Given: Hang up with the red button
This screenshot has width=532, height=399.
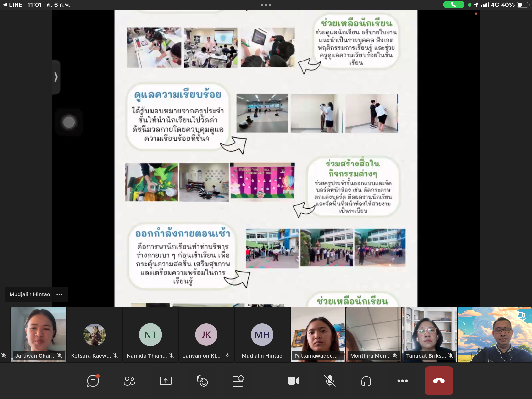Looking at the screenshot, I should (x=438, y=381).
